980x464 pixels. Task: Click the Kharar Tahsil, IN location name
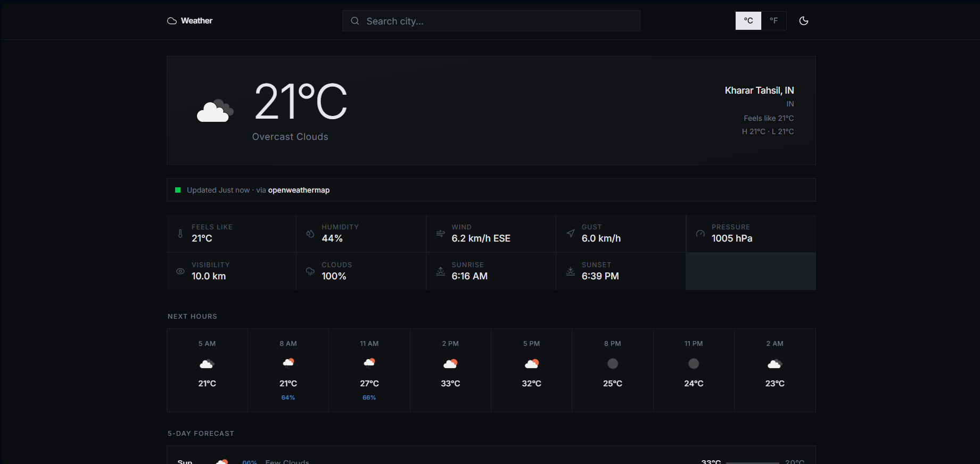pyautogui.click(x=759, y=90)
